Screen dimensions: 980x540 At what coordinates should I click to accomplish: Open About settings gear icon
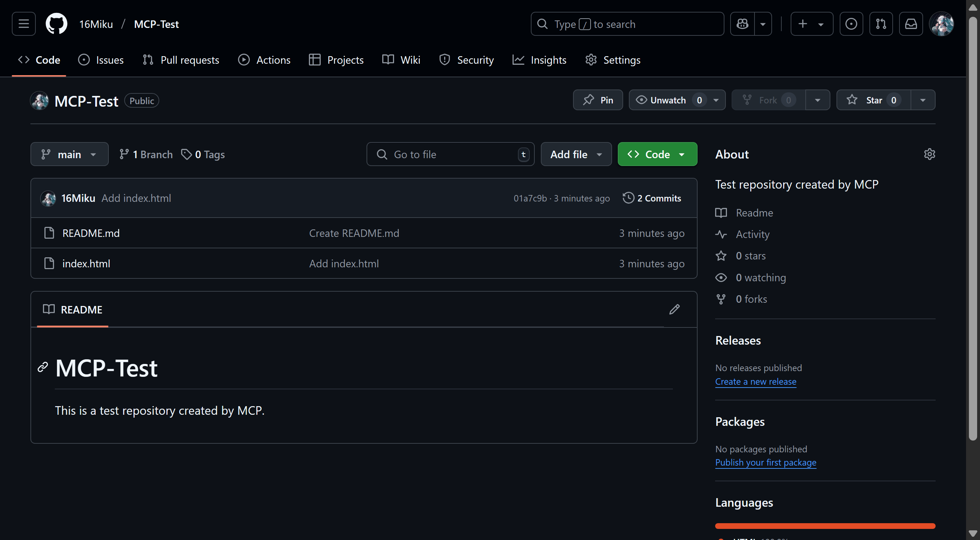pyautogui.click(x=929, y=154)
